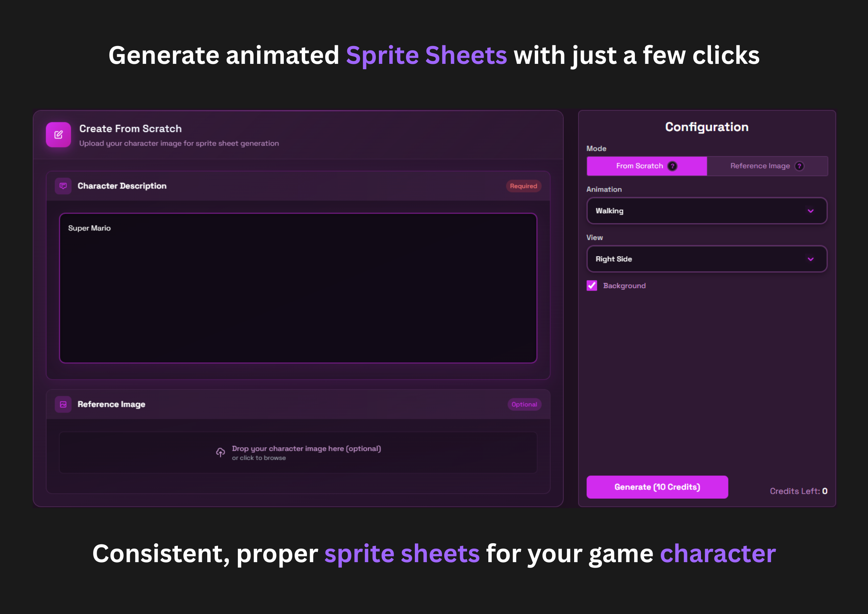Click the Required badge

click(523, 186)
